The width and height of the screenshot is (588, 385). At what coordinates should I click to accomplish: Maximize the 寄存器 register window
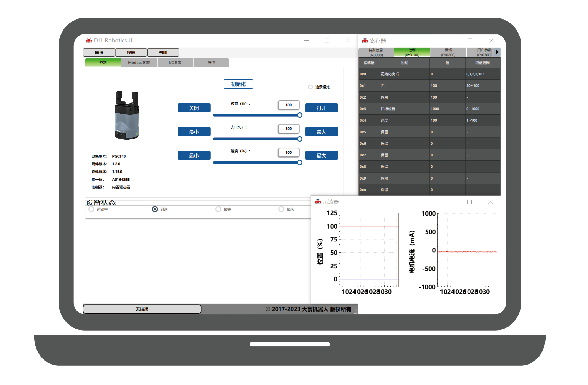click(x=470, y=41)
